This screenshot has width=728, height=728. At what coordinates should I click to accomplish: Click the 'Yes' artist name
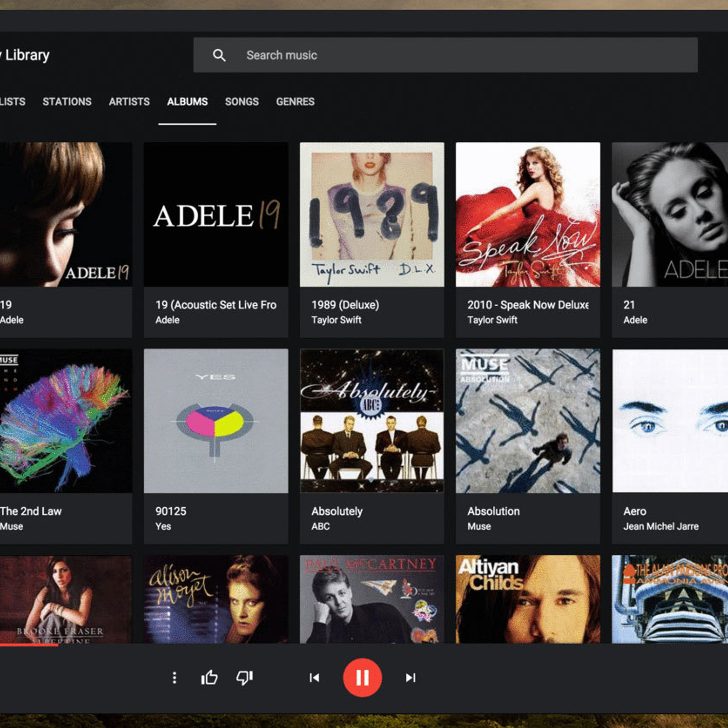(163, 526)
